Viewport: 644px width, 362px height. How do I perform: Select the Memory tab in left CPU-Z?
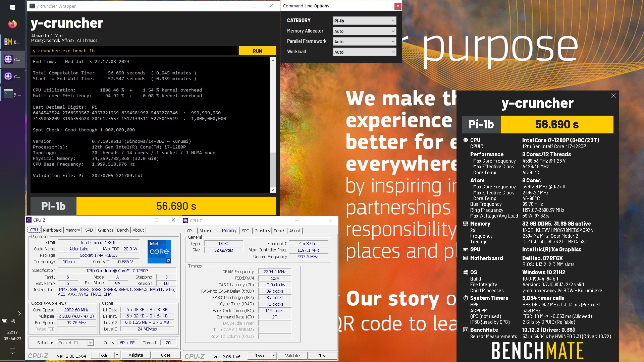(x=73, y=230)
